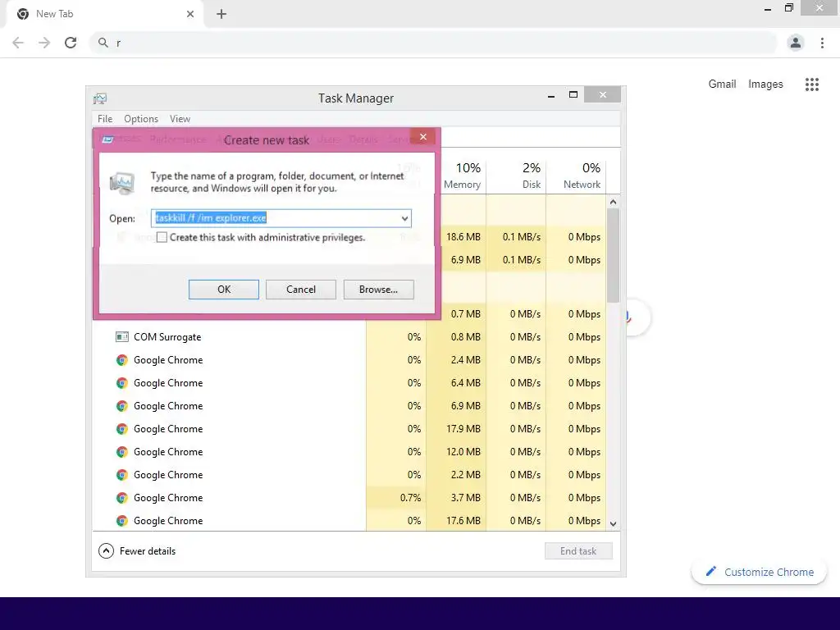Open the File menu in Task Manager
Image resolution: width=840 pixels, height=630 pixels.
pos(105,119)
